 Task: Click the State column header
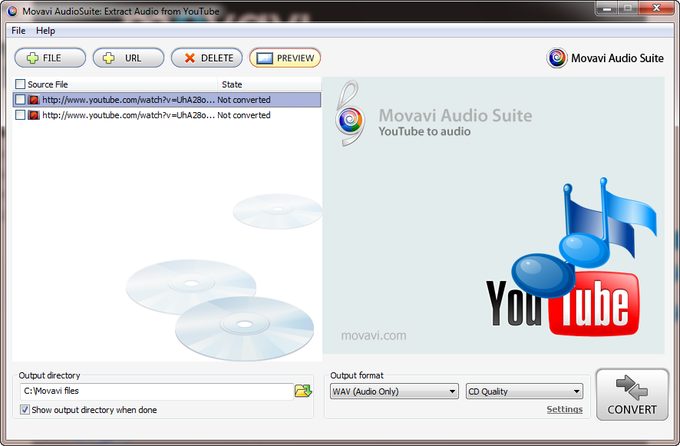[x=269, y=84]
